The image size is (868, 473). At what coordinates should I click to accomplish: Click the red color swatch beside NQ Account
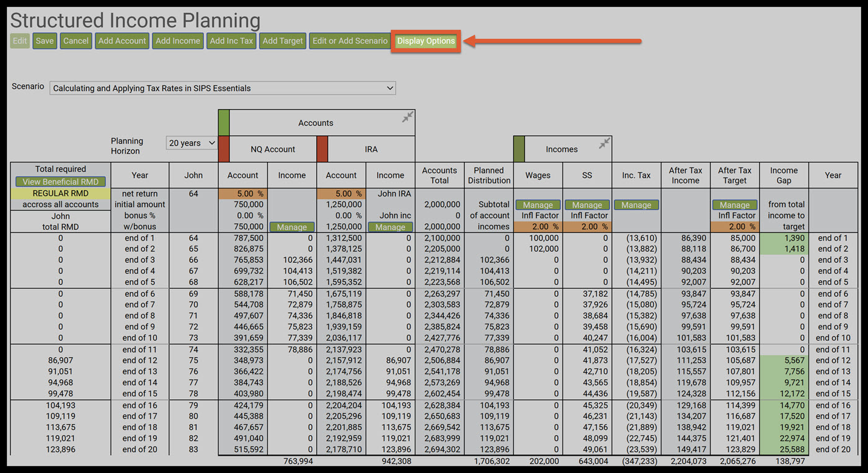(x=224, y=149)
